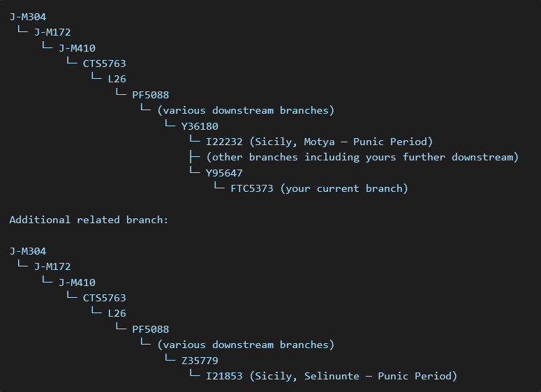Click other branches including yours line
The image size is (541, 392).
coord(362,157)
